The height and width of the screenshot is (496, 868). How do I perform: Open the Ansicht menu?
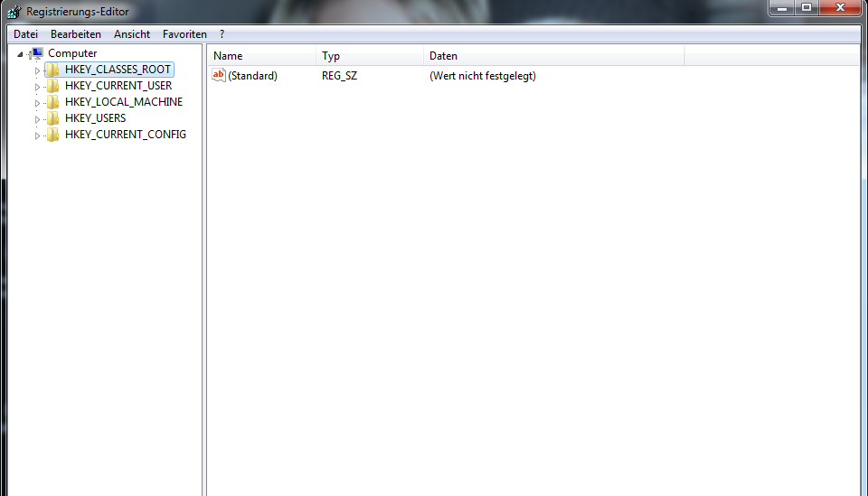[132, 34]
